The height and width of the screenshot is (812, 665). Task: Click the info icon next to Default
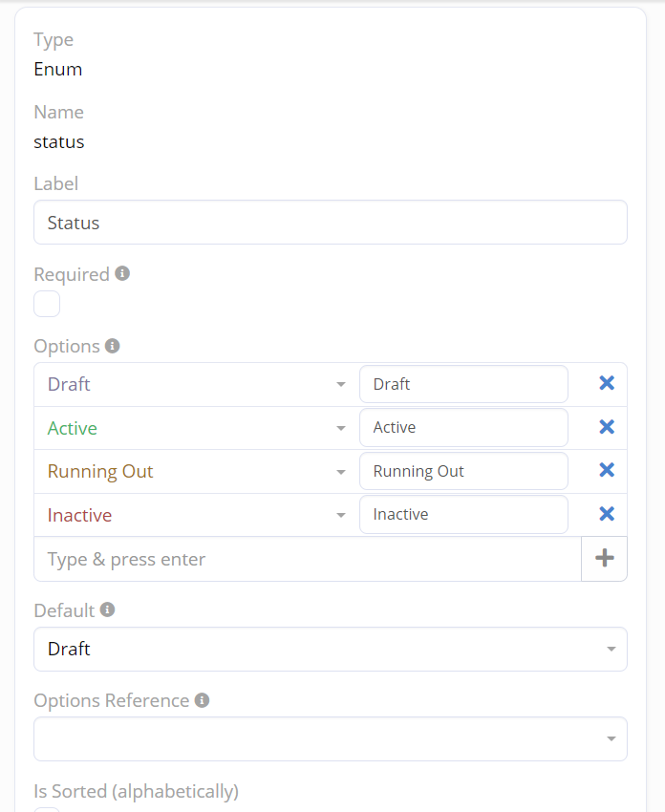[108, 609]
